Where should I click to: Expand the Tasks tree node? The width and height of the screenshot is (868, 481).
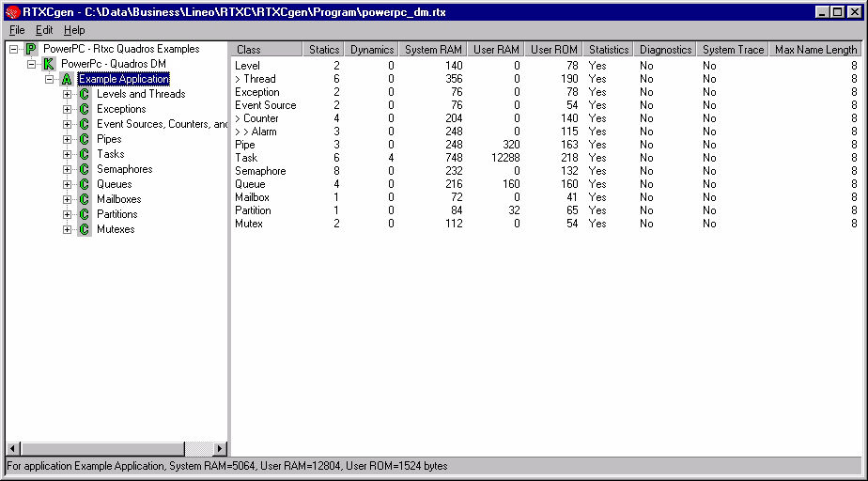click(67, 154)
